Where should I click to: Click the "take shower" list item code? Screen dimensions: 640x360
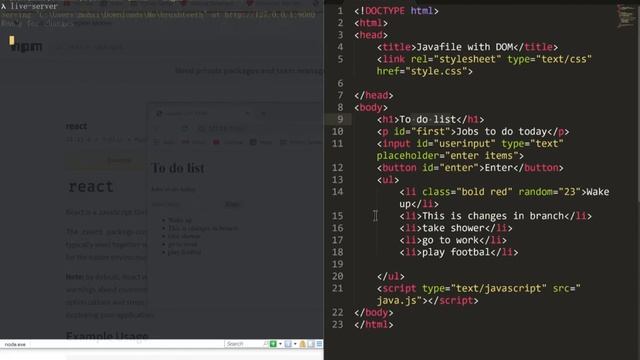tap(456, 228)
